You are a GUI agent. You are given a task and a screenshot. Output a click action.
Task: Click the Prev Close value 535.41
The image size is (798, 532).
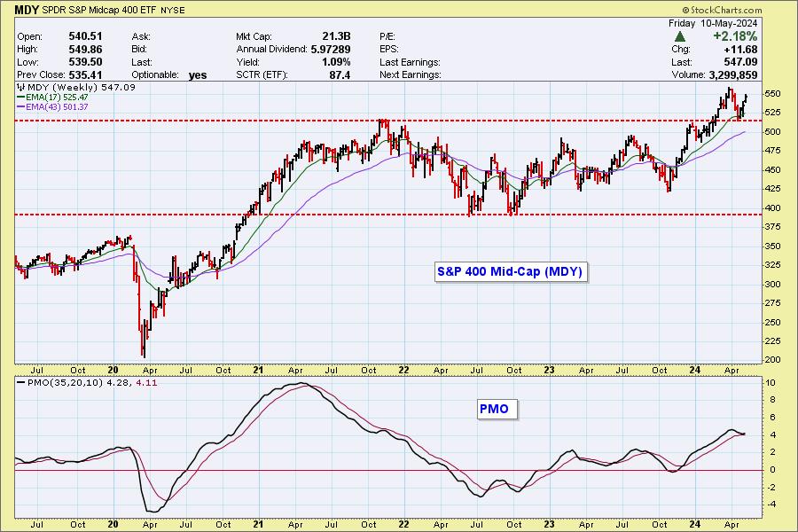(x=85, y=74)
